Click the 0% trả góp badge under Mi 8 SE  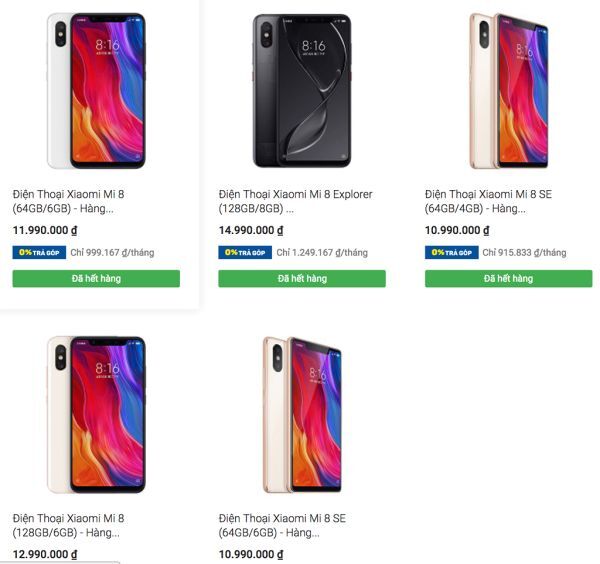pos(452,253)
